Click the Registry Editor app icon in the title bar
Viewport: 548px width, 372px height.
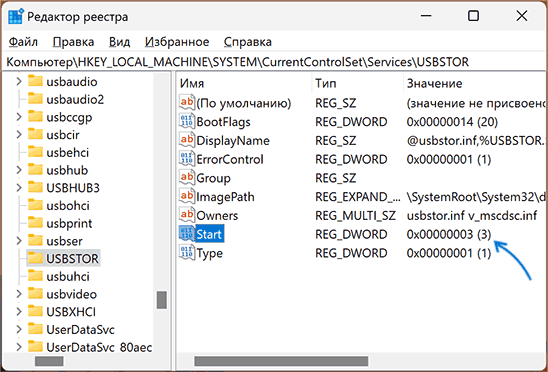pyautogui.click(x=16, y=16)
